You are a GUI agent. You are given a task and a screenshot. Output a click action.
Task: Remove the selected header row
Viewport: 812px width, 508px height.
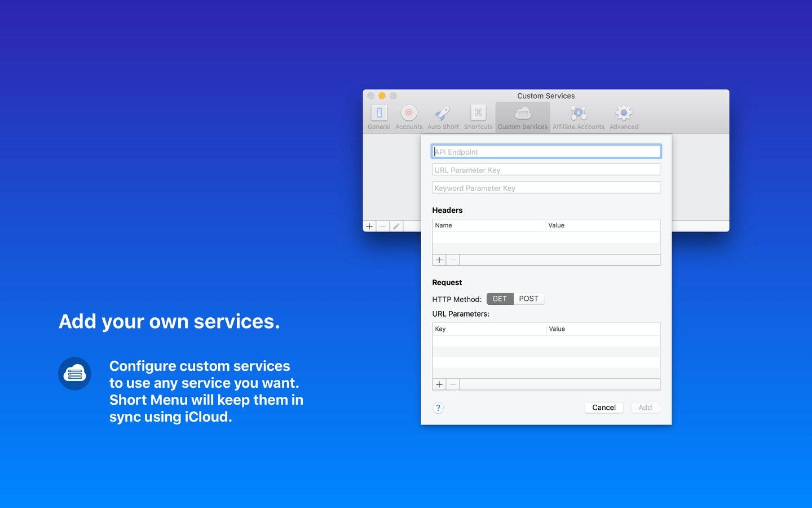(453, 260)
